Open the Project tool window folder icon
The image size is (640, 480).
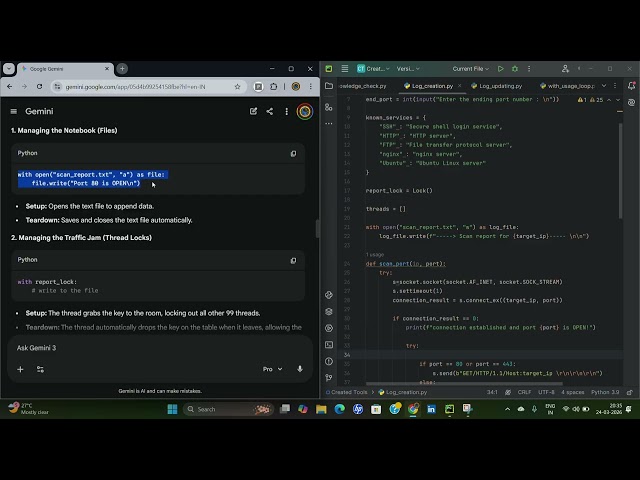point(329,86)
